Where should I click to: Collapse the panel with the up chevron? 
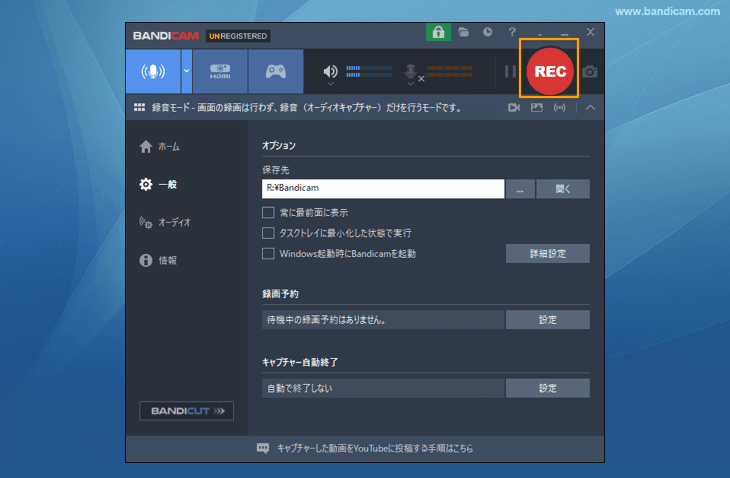click(x=590, y=108)
